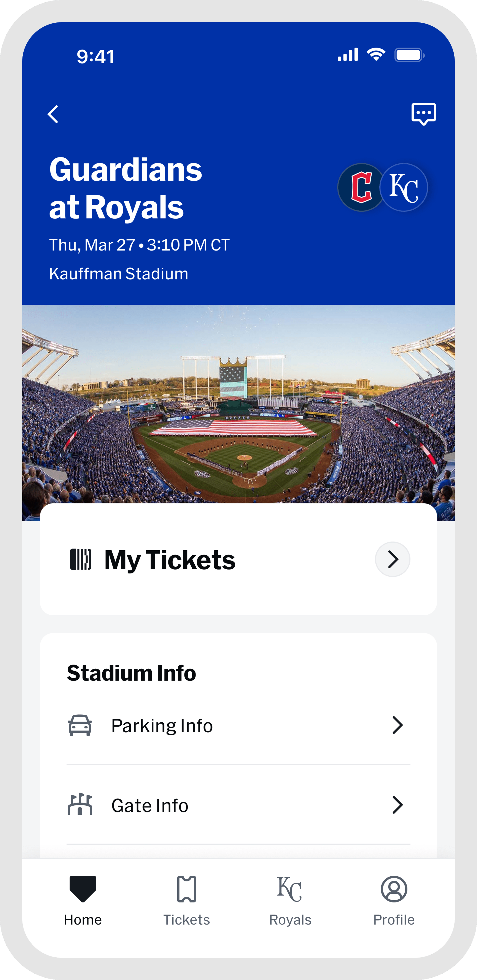Screen dimensions: 477x980
Task: Tap the battery status icon
Action: click(409, 55)
